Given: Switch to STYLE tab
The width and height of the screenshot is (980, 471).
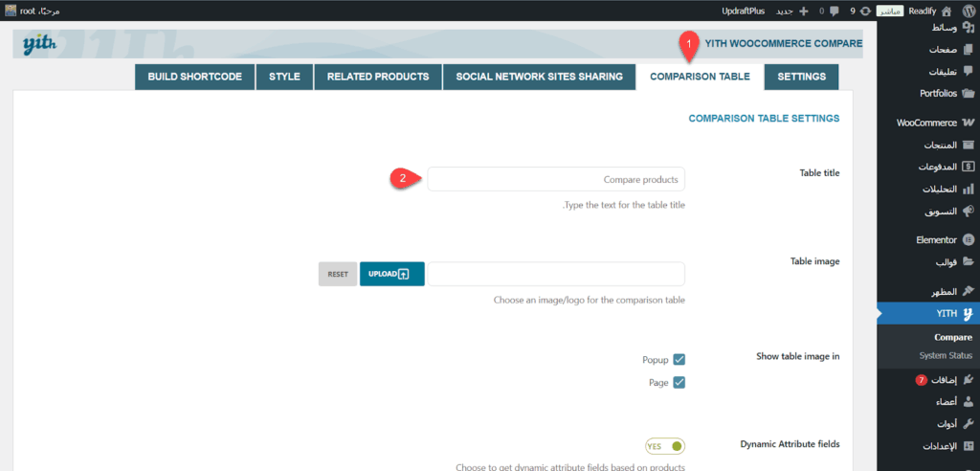Looking at the screenshot, I should [284, 77].
